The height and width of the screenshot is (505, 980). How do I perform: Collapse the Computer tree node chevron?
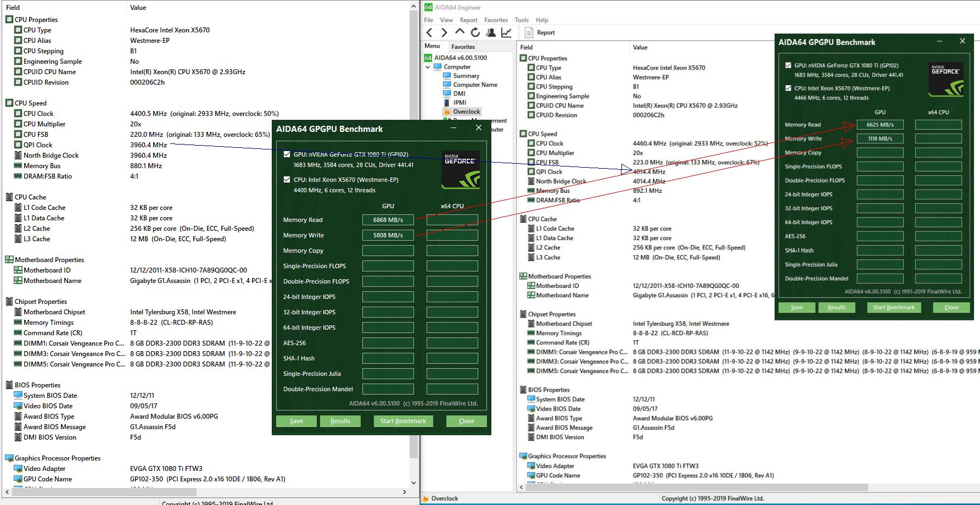point(428,67)
